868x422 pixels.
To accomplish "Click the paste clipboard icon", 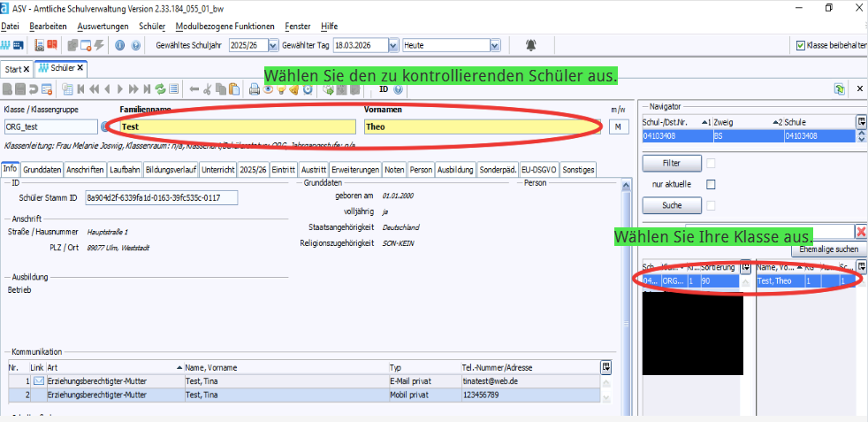I will click(x=233, y=88).
